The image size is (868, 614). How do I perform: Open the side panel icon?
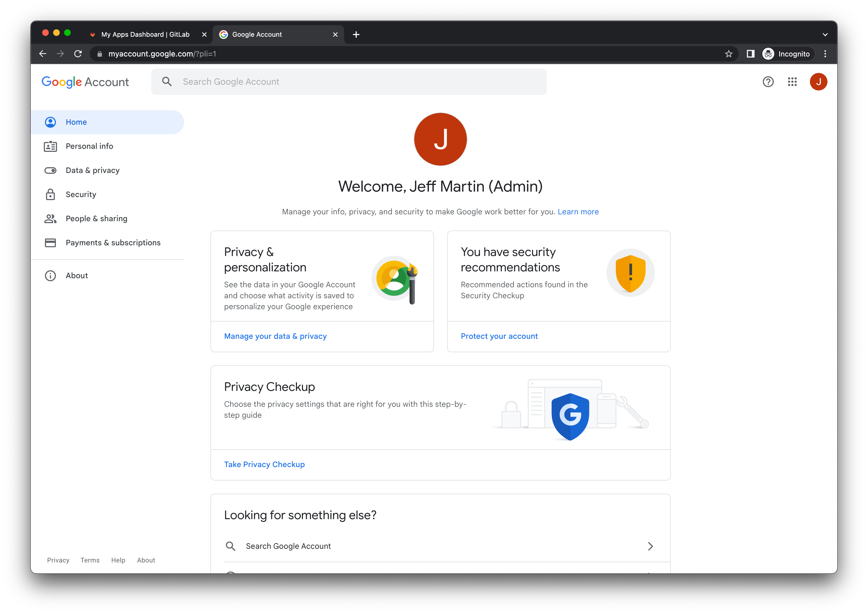(x=750, y=54)
